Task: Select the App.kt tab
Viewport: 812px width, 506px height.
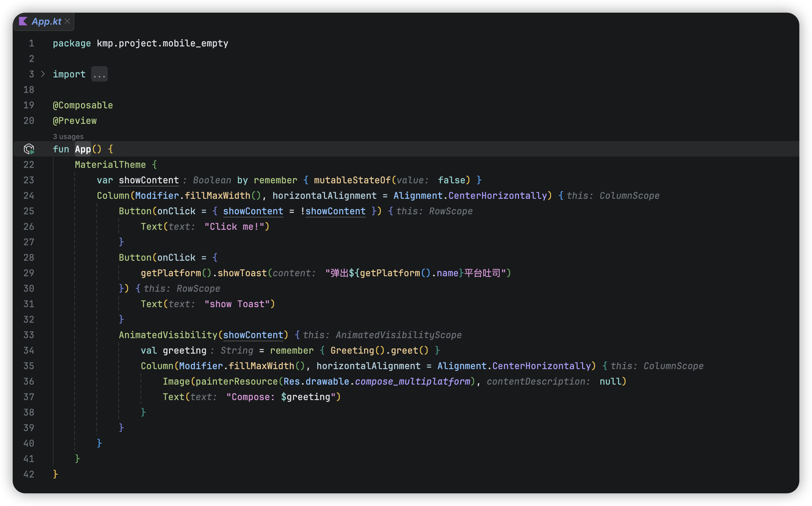Action: click(x=46, y=21)
